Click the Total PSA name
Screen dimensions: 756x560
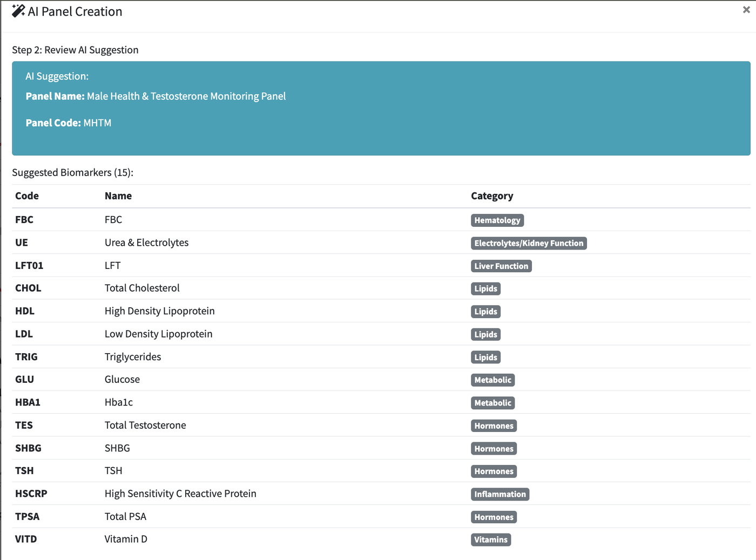click(x=125, y=517)
